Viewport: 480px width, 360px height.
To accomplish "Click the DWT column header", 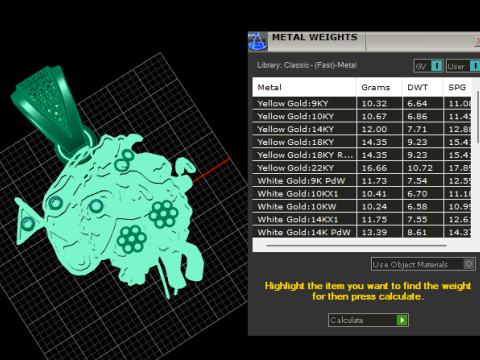I will pyautogui.click(x=423, y=87).
